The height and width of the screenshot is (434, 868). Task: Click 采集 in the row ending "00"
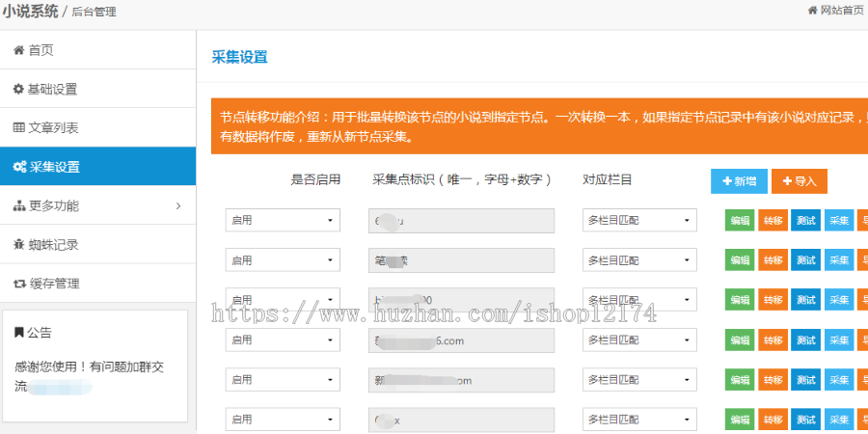pyautogui.click(x=839, y=300)
